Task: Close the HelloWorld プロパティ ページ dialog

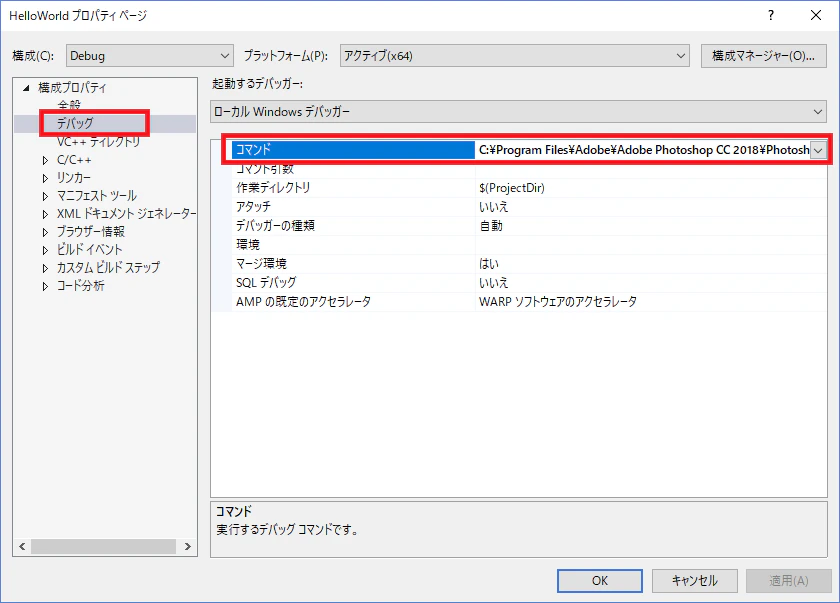Action: (815, 15)
